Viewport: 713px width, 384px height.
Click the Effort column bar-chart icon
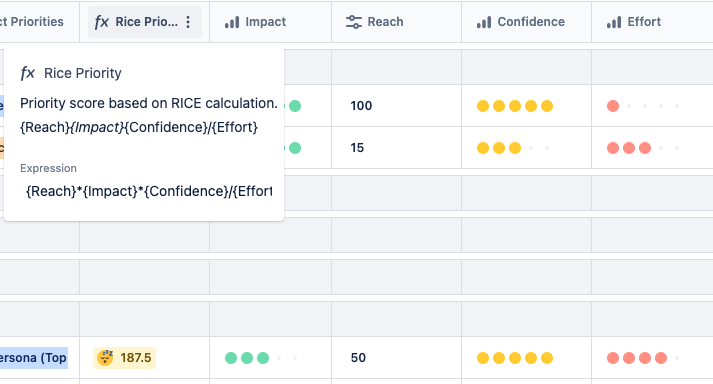[x=614, y=22]
